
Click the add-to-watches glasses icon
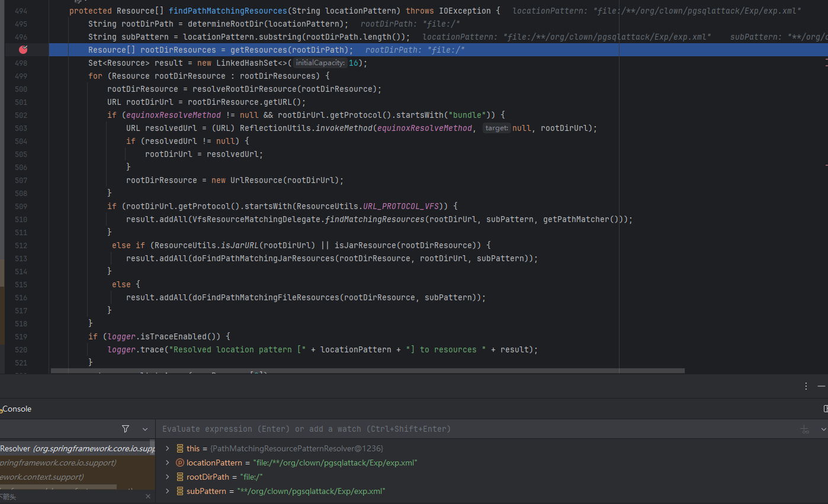point(804,429)
